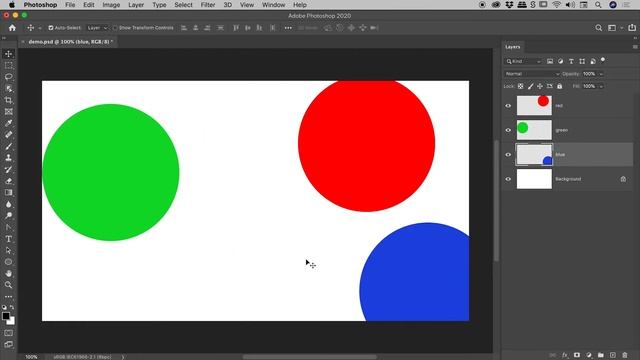Viewport: 640px width, 360px height.
Task: Create a new adjustment layer from the icon
Action: tap(589, 355)
